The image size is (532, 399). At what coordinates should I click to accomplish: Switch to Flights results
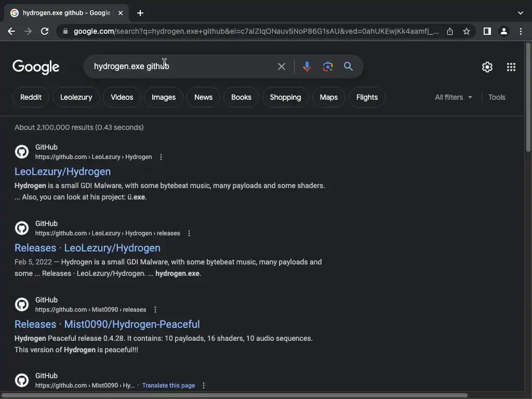pos(367,97)
